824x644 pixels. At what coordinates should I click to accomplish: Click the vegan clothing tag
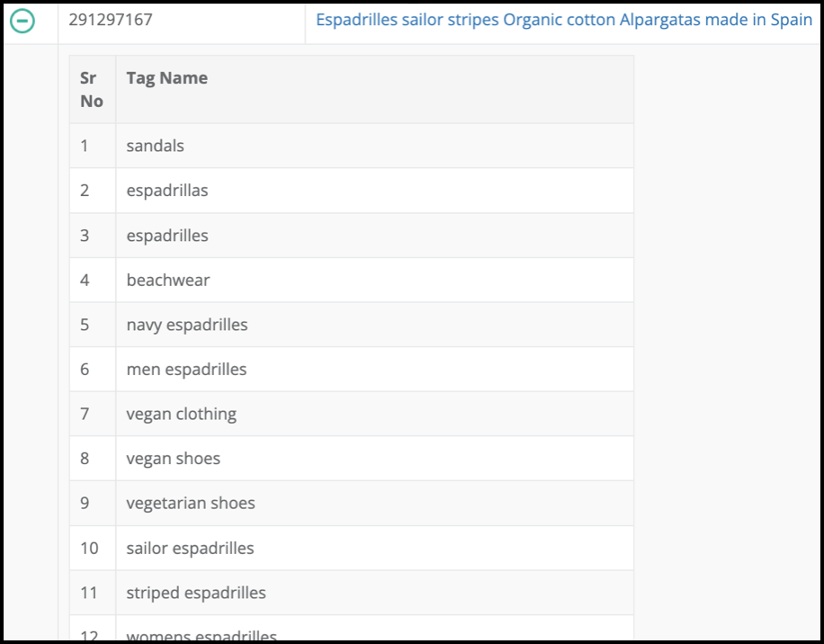tap(182, 414)
